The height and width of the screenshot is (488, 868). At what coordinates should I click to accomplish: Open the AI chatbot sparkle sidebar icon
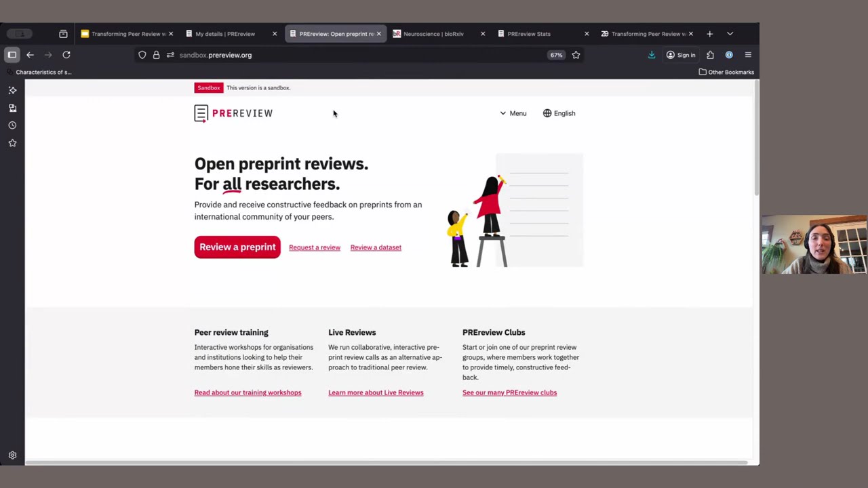(12, 90)
